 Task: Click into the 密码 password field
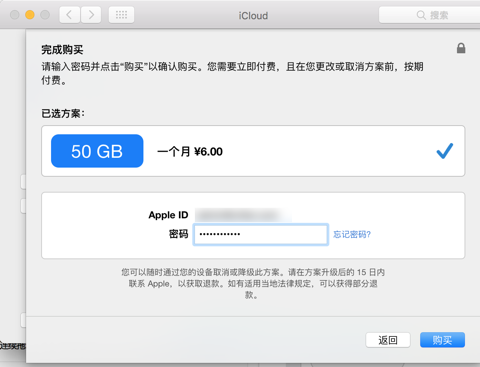pos(261,235)
